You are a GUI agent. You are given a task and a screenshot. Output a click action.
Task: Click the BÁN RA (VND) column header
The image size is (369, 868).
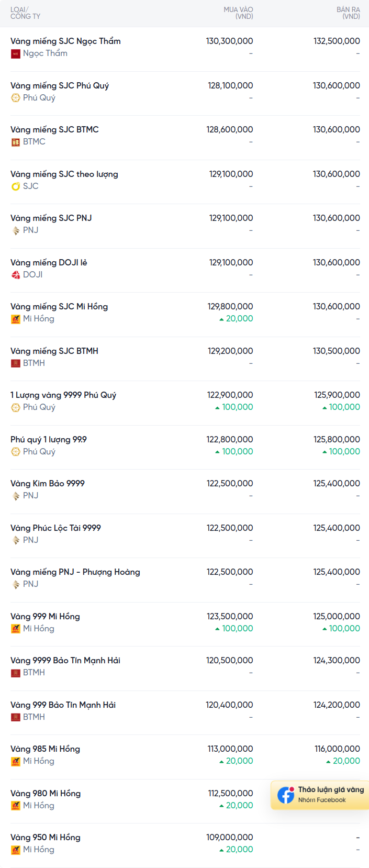[348, 13]
